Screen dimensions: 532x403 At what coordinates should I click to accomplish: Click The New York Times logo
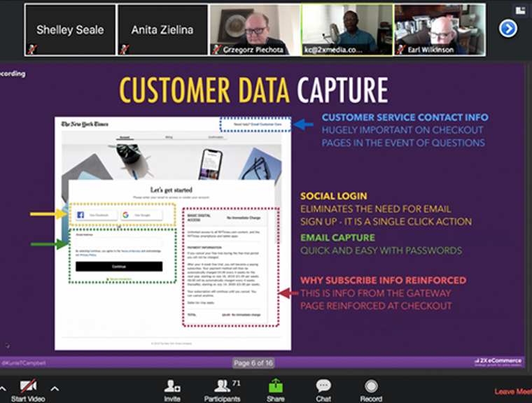pyautogui.click(x=85, y=124)
